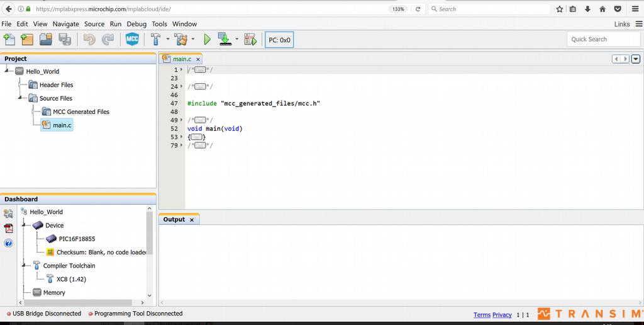
Task: Expand the folded comment on line 24
Action: 200,86
